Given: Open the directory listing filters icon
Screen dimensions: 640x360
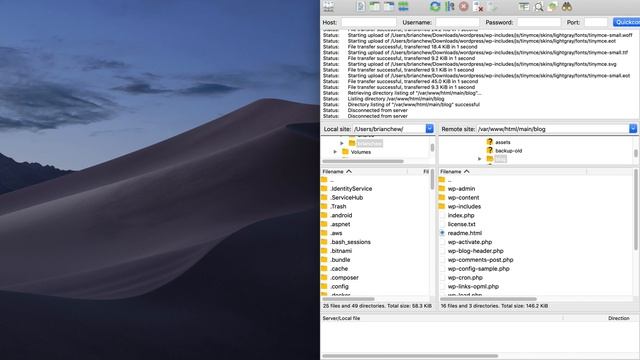Looking at the screenshot, I should pos(524,7).
